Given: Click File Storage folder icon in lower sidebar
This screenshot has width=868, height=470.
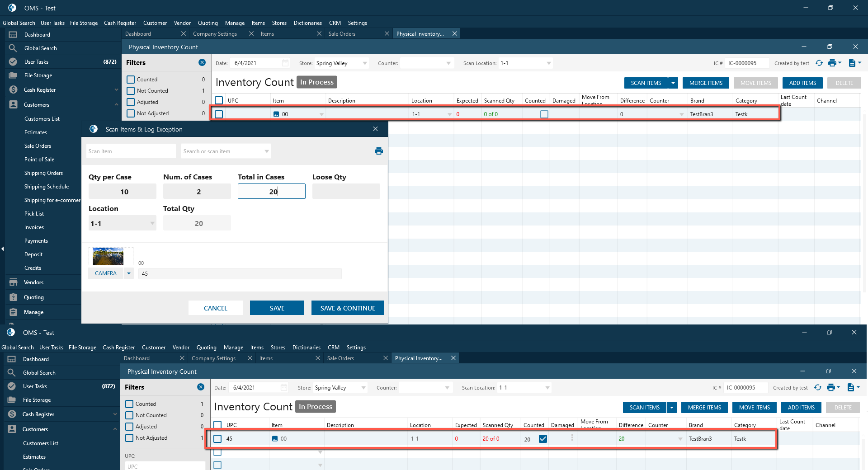Looking at the screenshot, I should click(11, 400).
